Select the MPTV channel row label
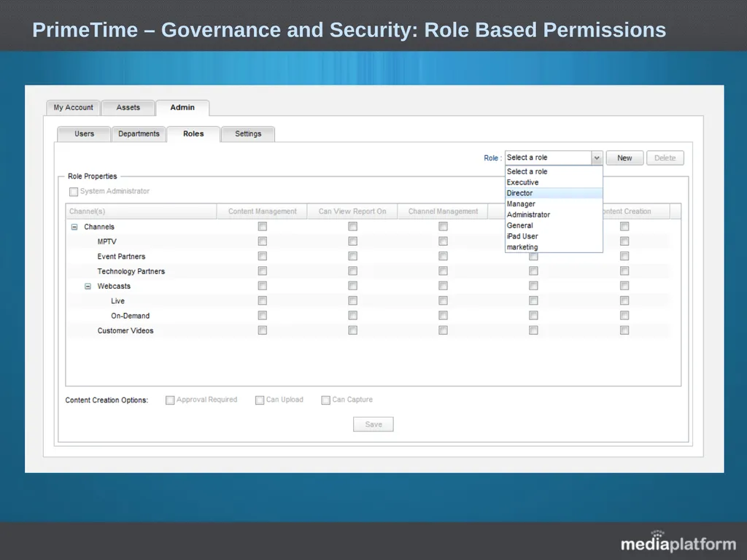This screenshot has height=560, width=747. tap(107, 242)
